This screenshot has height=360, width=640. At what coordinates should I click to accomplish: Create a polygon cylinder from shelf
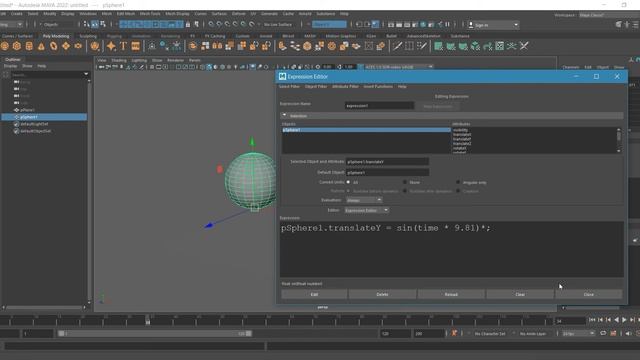(29, 46)
